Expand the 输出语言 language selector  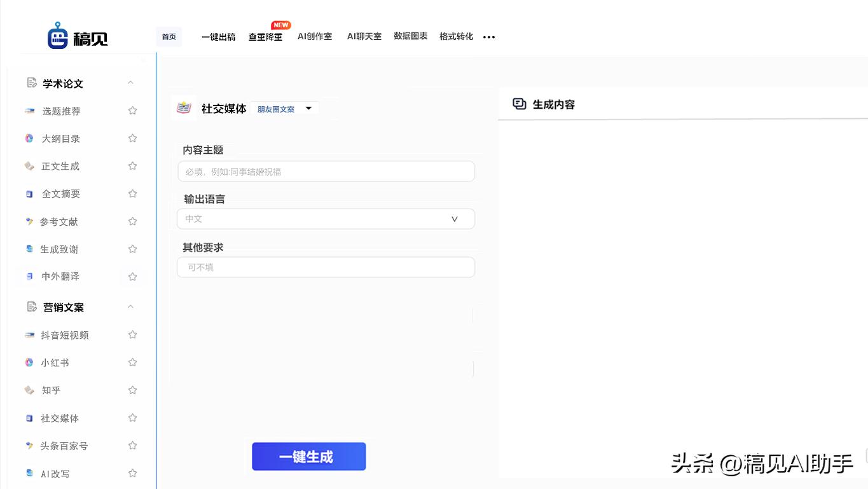[x=326, y=219]
